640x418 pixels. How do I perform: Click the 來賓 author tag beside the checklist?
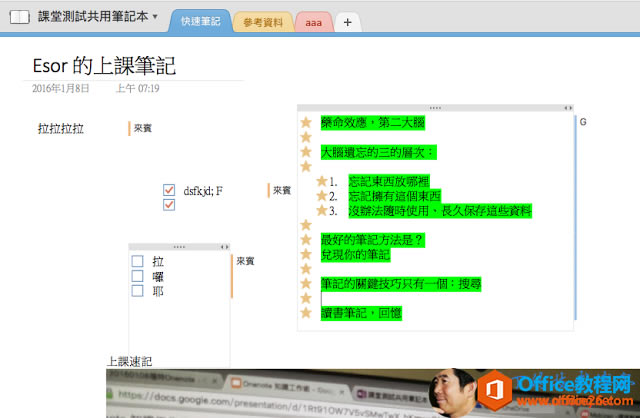point(245,261)
